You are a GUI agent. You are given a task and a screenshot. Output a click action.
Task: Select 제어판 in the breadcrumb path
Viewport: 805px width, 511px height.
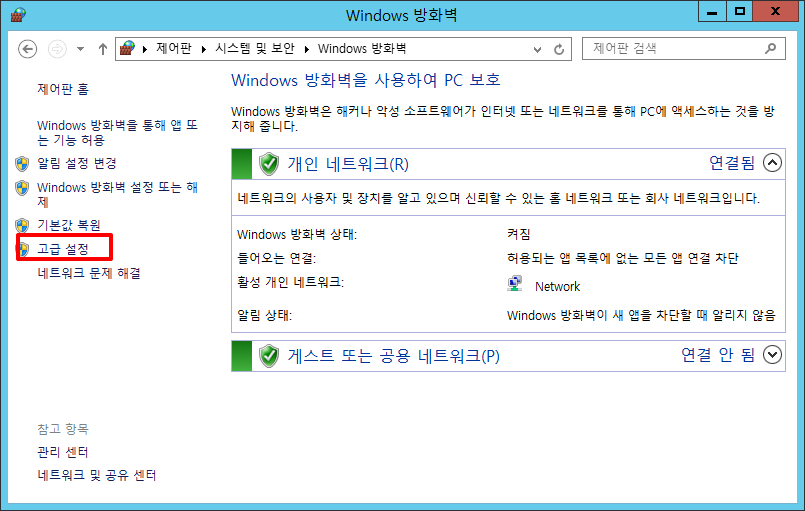174,48
